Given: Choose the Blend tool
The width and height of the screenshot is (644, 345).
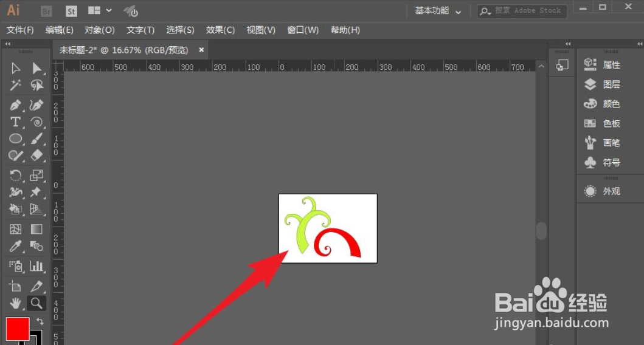Looking at the screenshot, I should click(36, 246).
